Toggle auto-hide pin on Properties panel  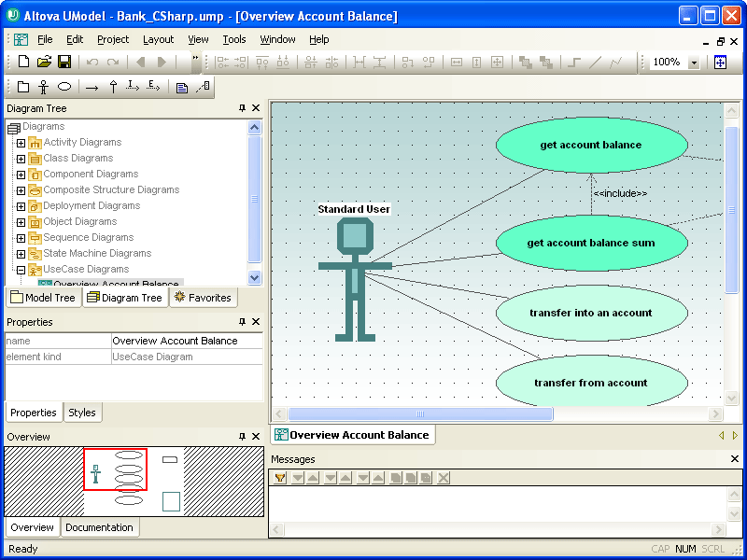[x=242, y=322]
